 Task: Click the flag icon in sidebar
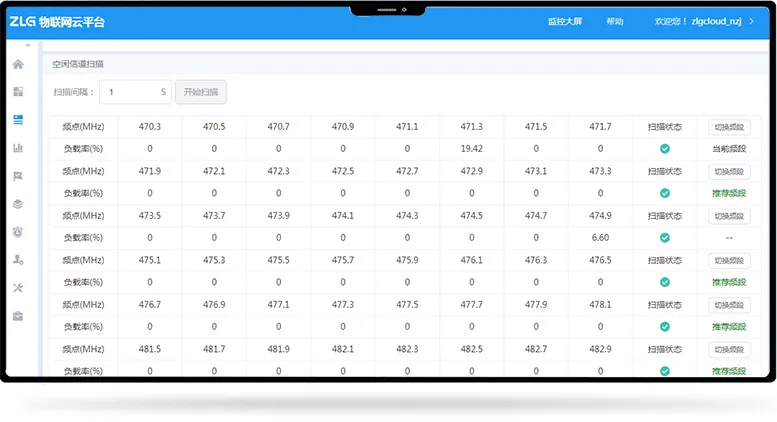pos(18,176)
